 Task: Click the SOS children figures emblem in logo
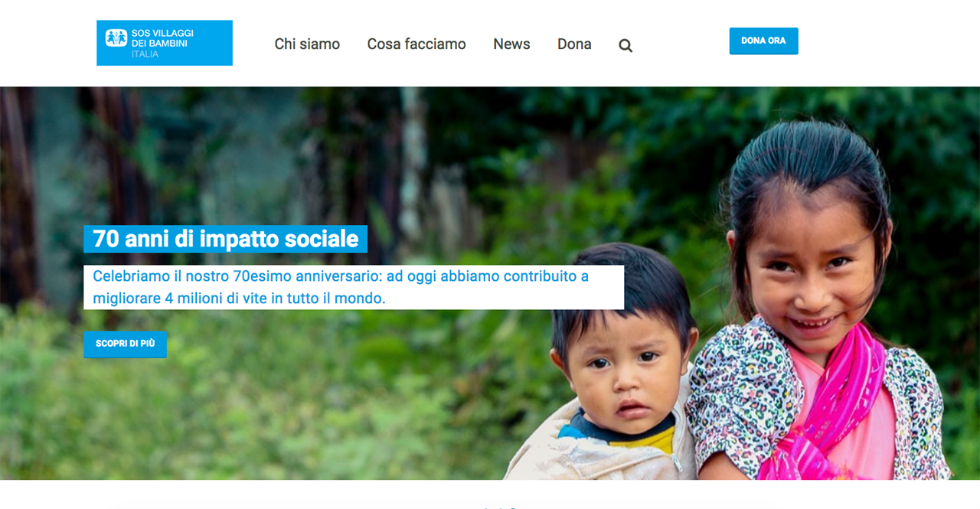(116, 38)
